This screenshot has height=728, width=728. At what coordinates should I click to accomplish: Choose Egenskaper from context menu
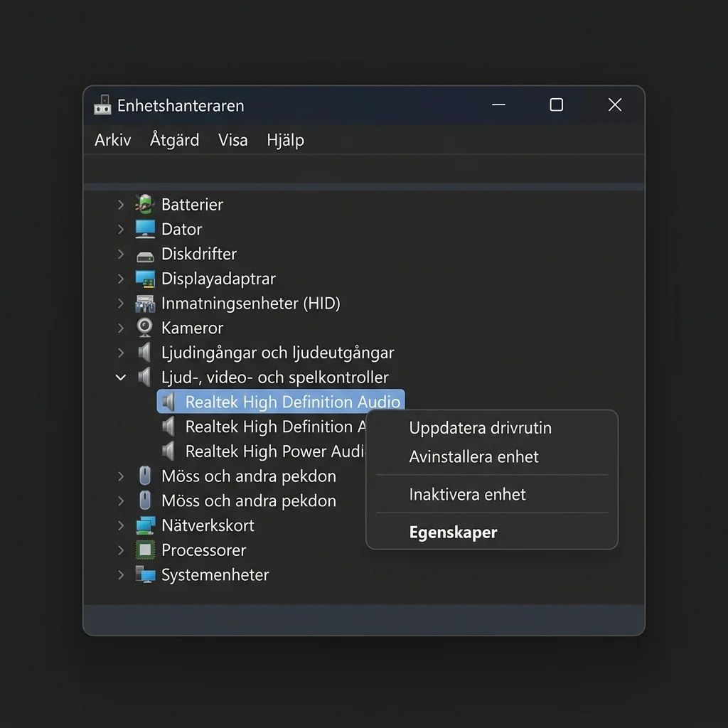click(453, 532)
